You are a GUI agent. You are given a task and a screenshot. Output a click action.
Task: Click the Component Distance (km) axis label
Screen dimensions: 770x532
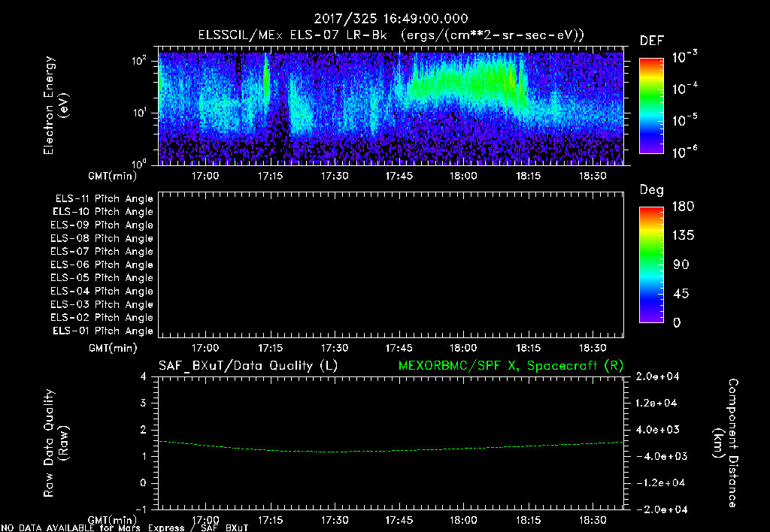tap(726, 443)
